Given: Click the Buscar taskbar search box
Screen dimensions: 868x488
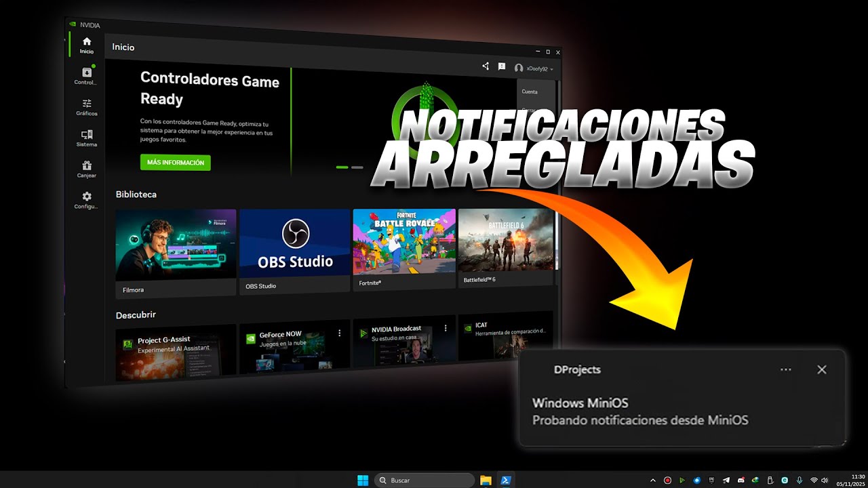Looking at the screenshot, I should click(x=425, y=480).
